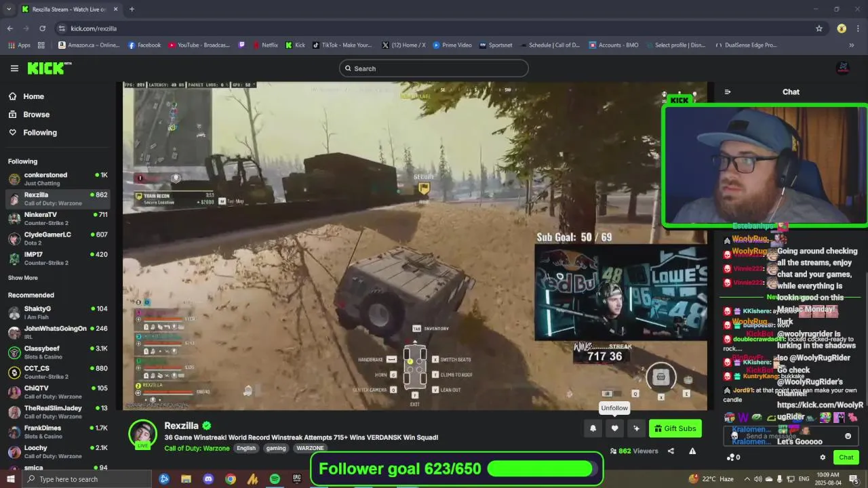Open JohnWhatsGoingOn recommended channel

tap(58, 332)
